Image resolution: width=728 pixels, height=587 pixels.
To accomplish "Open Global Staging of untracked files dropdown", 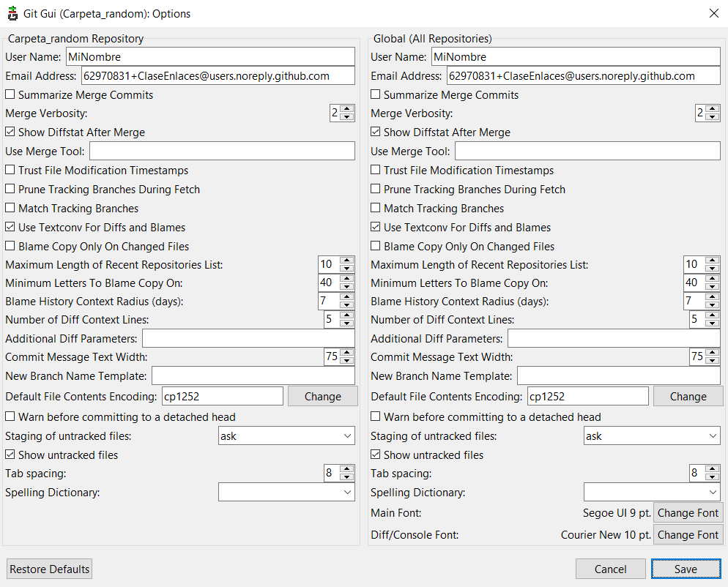I will coord(652,436).
